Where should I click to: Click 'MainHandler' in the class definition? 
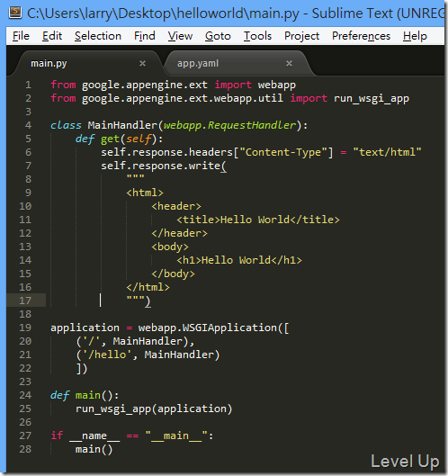pos(122,125)
